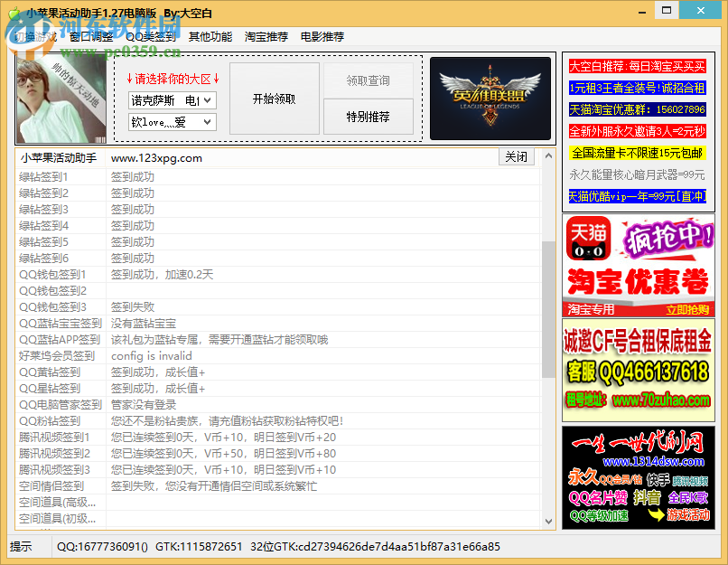Open the 天猫优酷vip一年=99元 link
Image resolution: width=728 pixels, height=565 pixels.
[x=637, y=196]
